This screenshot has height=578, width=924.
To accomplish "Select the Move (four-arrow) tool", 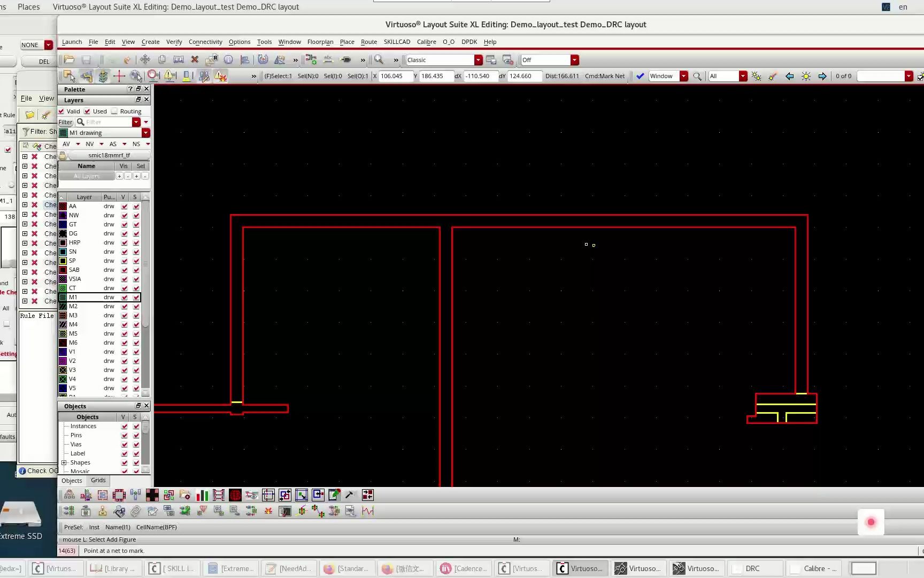I will [x=145, y=60].
